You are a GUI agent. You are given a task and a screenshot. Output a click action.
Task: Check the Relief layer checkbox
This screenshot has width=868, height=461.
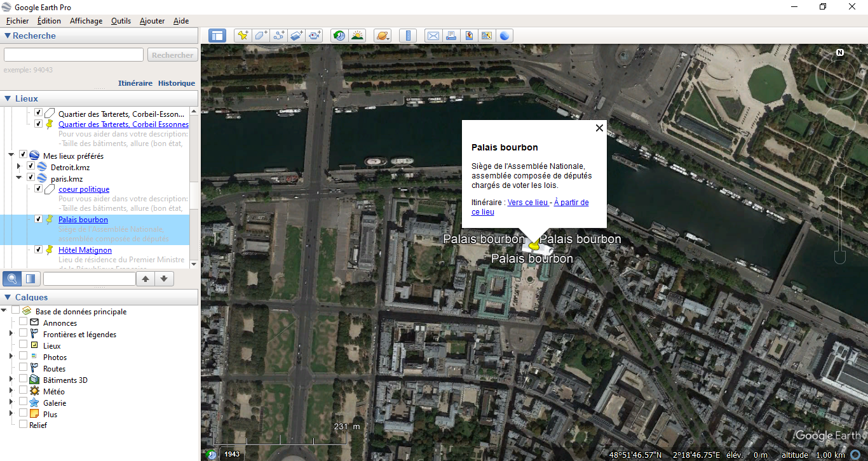coord(24,425)
